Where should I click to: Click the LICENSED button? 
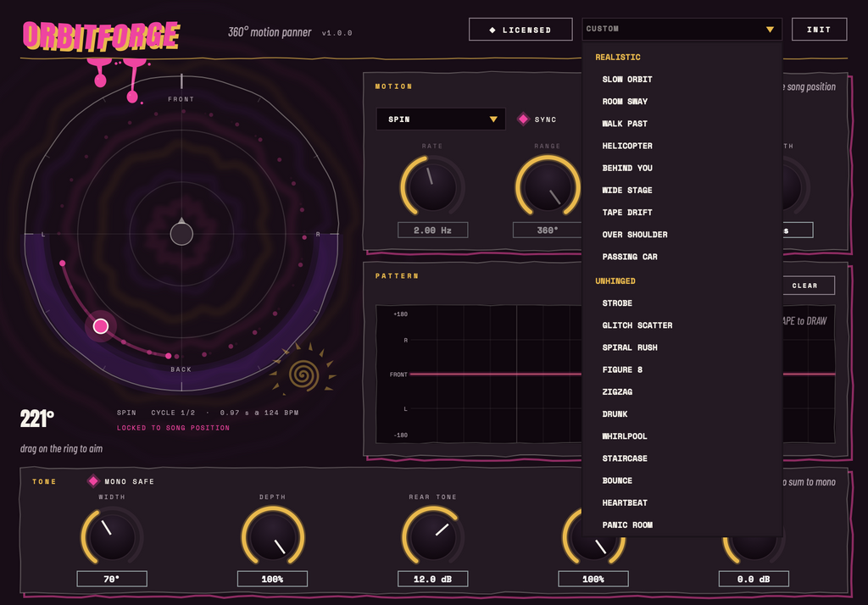520,30
